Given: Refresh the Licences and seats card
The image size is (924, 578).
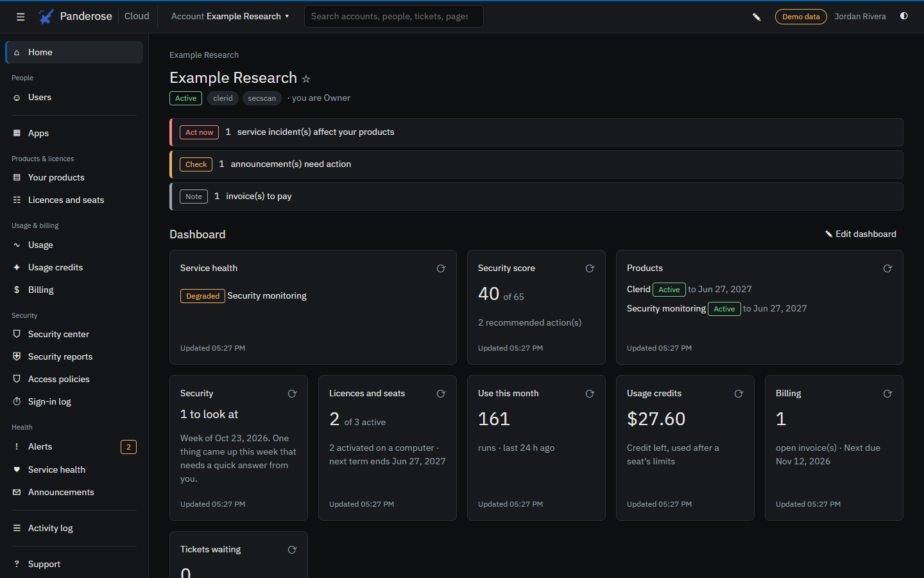Looking at the screenshot, I should pyautogui.click(x=441, y=394).
